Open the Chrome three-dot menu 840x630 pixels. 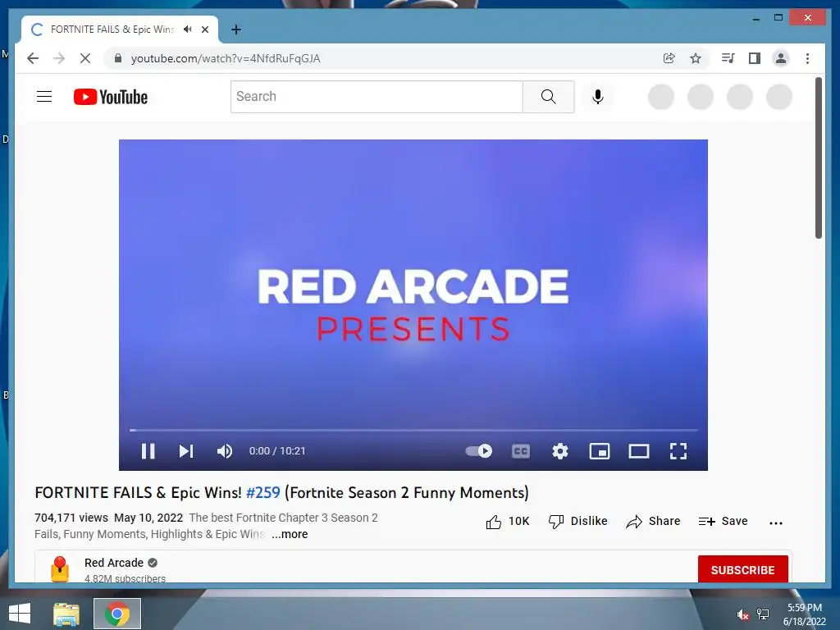coord(807,58)
